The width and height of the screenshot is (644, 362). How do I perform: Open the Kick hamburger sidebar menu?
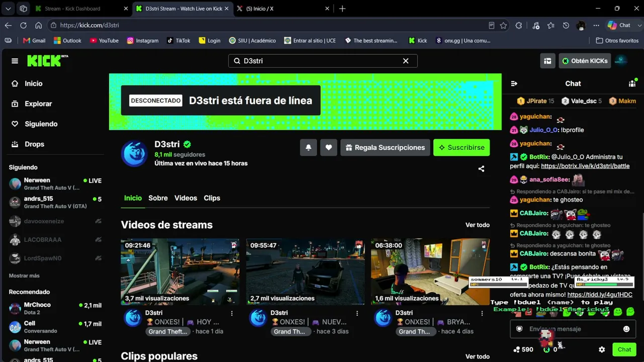click(x=15, y=61)
